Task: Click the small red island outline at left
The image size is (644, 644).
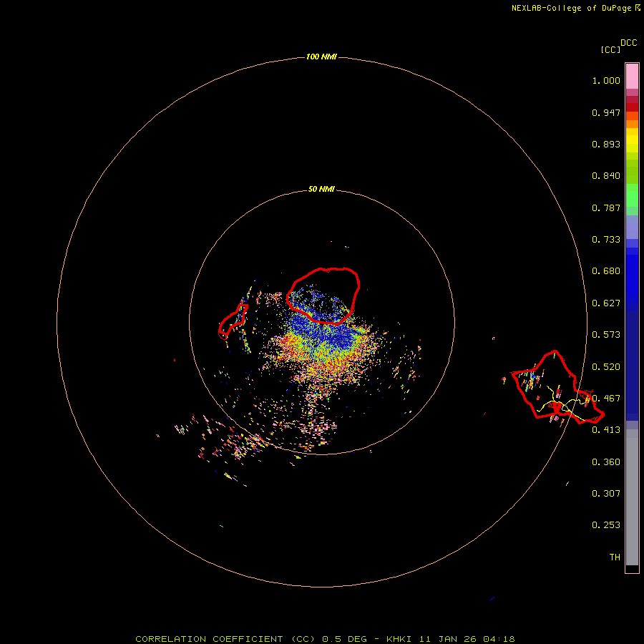Action: coord(233,321)
